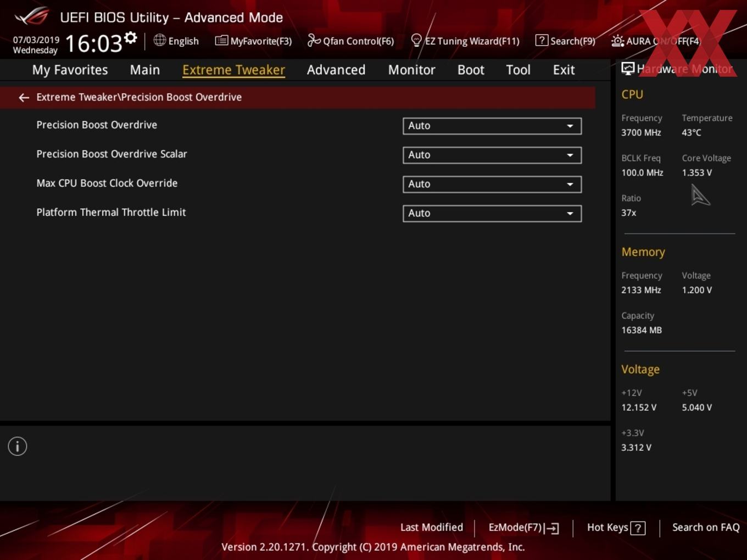Open the Exit tab

click(x=564, y=70)
